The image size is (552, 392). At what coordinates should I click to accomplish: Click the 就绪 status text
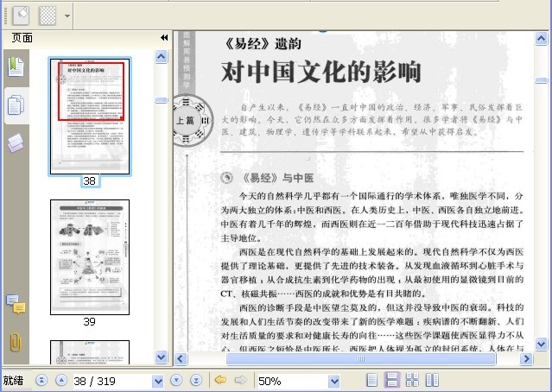13,381
